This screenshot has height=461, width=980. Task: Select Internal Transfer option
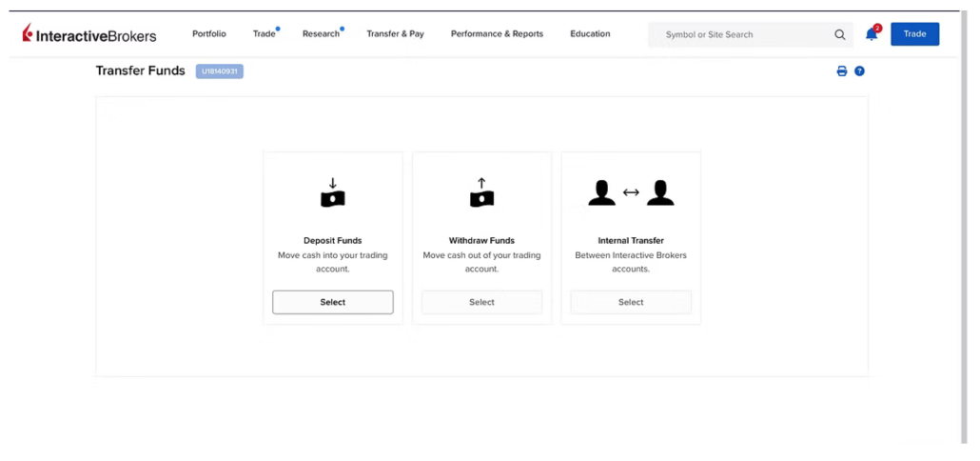tap(631, 302)
